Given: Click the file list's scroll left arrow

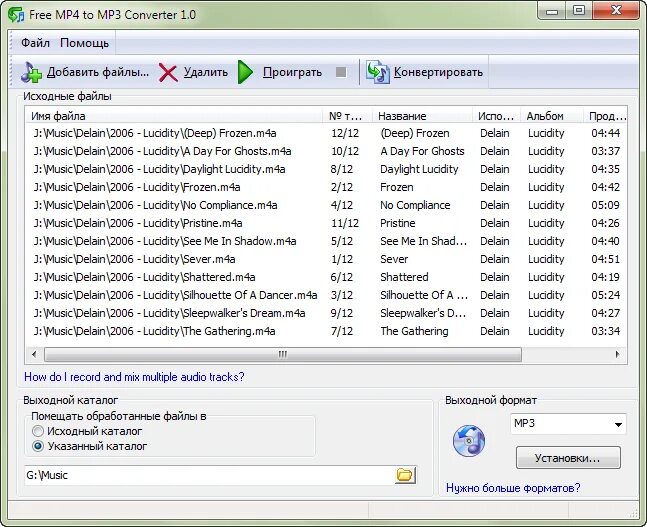Looking at the screenshot, I should [x=34, y=354].
